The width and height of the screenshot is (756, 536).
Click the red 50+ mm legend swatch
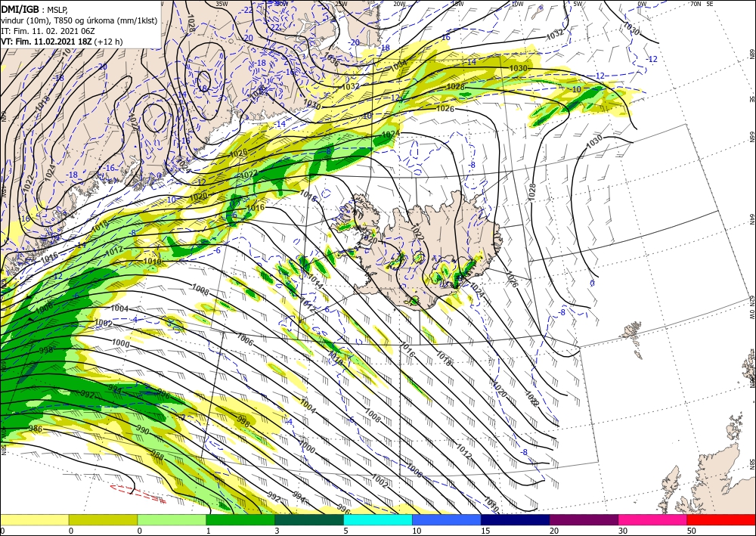[721, 520]
